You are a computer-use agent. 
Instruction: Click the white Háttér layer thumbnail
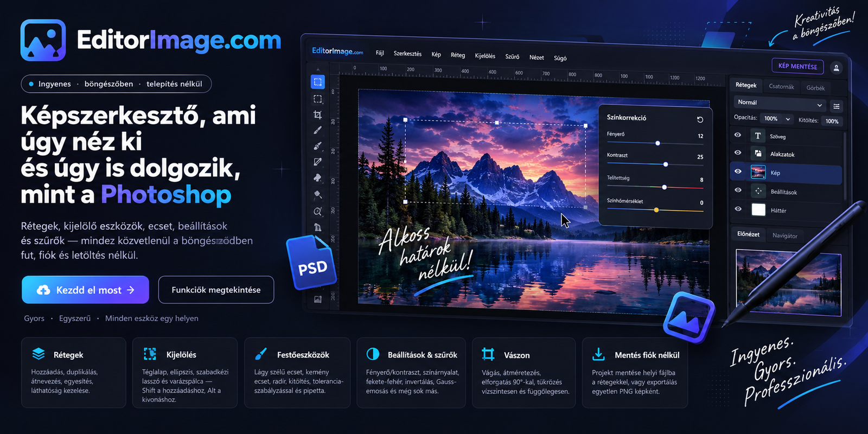(758, 209)
